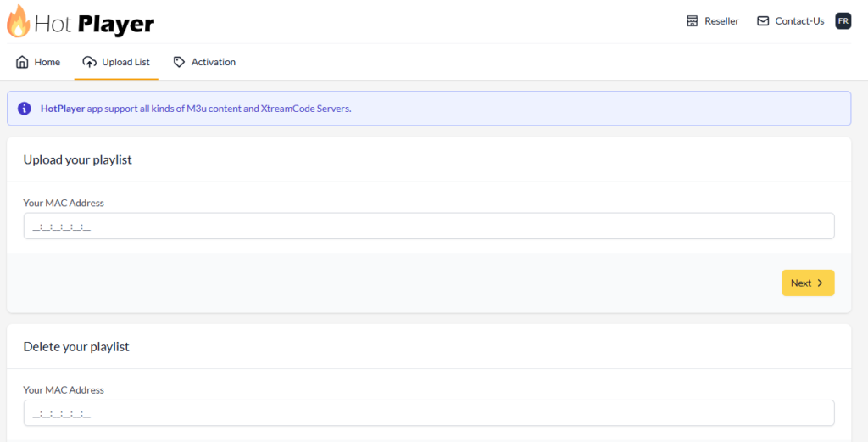Click the Activation tag icon
Image resolution: width=868 pixels, height=442 pixels.
pyautogui.click(x=179, y=62)
